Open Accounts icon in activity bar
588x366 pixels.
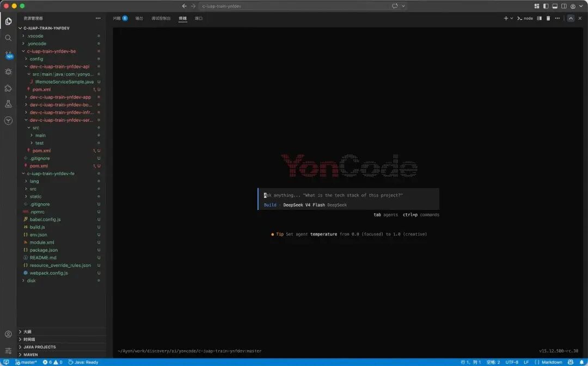point(8,334)
